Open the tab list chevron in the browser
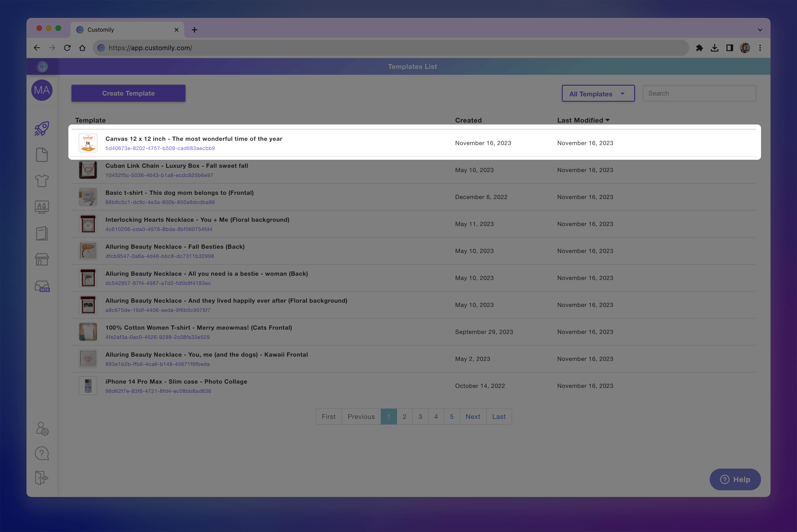This screenshot has height=532, width=797. point(760,30)
